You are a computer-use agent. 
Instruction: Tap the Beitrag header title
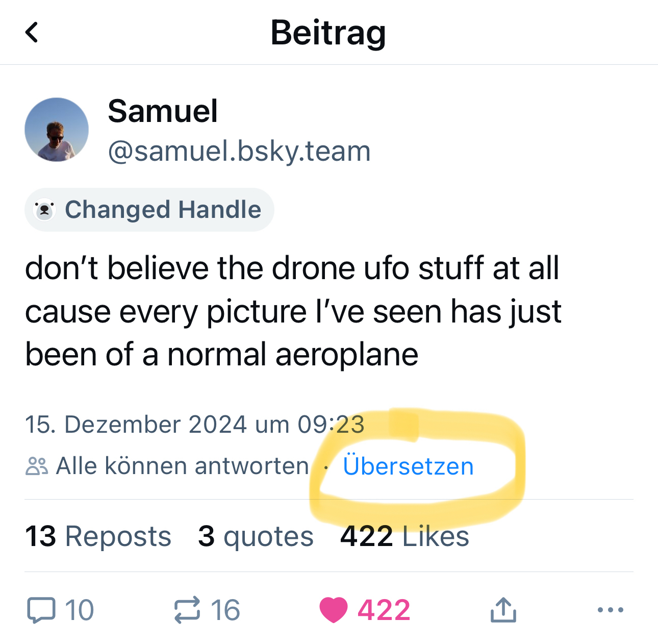point(328,32)
